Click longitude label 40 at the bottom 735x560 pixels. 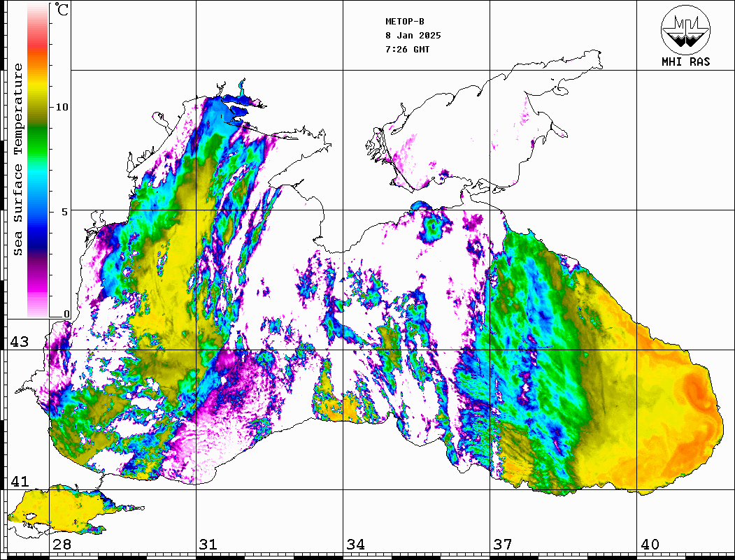click(650, 545)
